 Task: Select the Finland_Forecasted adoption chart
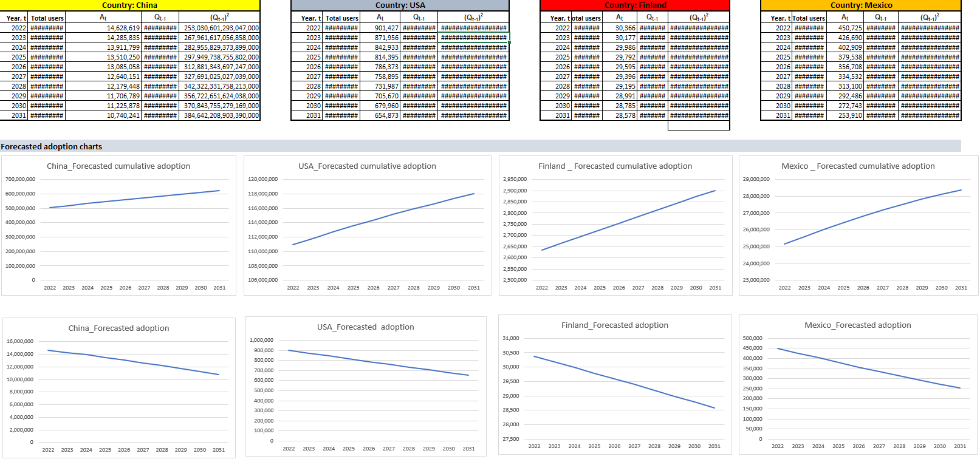(x=614, y=384)
